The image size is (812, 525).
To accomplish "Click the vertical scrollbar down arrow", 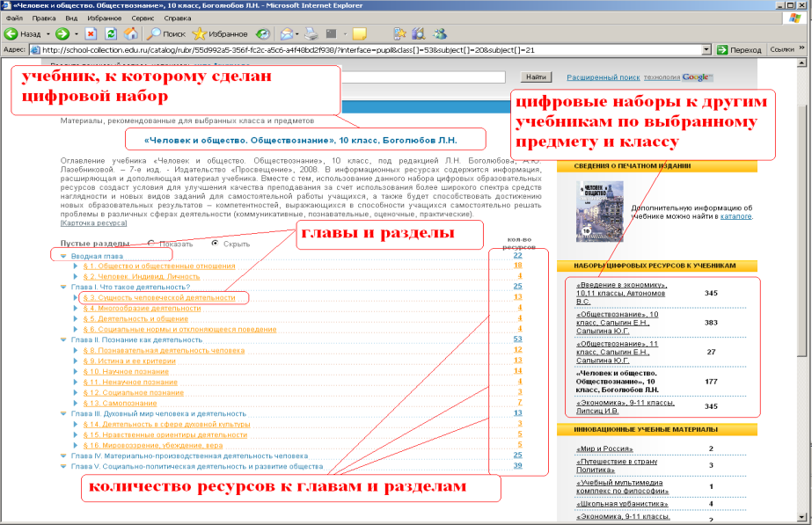I will click(x=801, y=517).
